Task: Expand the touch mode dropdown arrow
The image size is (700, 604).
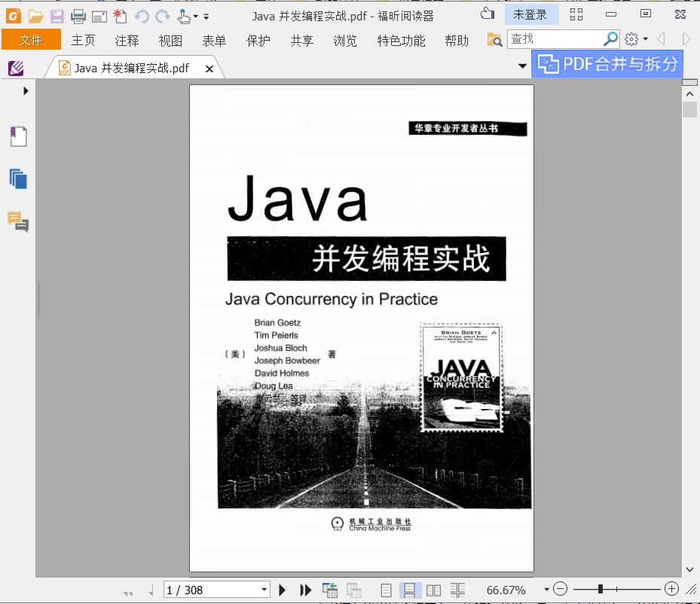Action: tap(196, 17)
